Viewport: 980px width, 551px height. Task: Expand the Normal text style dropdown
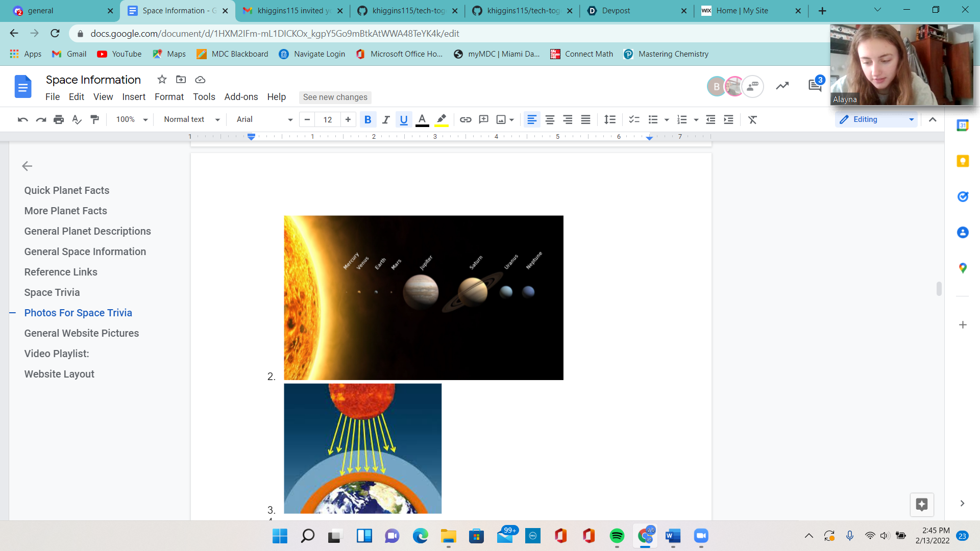[x=191, y=119]
